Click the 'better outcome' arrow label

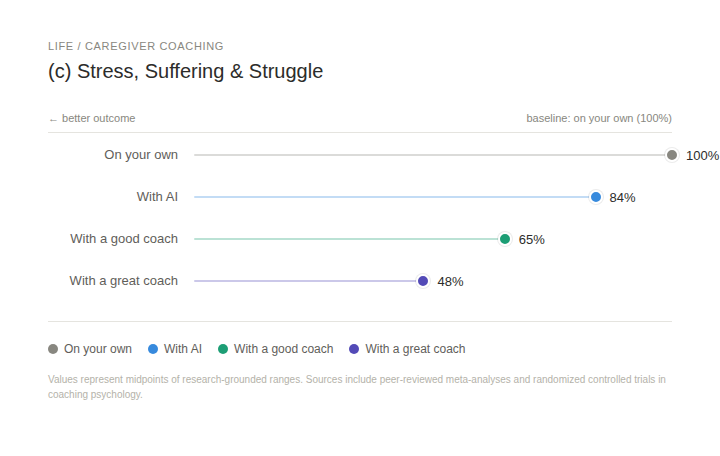pyautogui.click(x=92, y=118)
